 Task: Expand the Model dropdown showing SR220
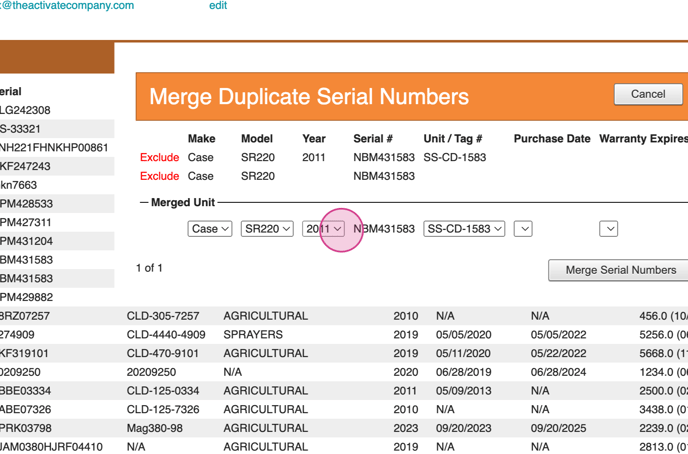coord(266,229)
